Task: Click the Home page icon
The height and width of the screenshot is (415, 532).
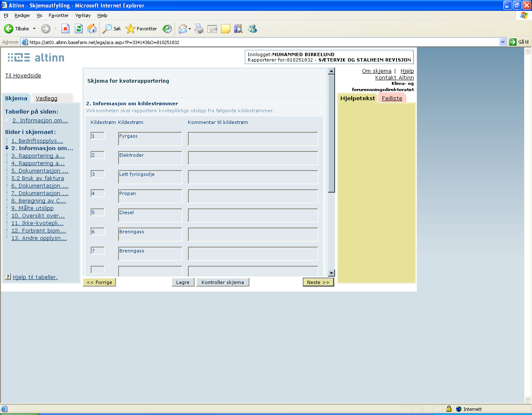Action: [92, 28]
